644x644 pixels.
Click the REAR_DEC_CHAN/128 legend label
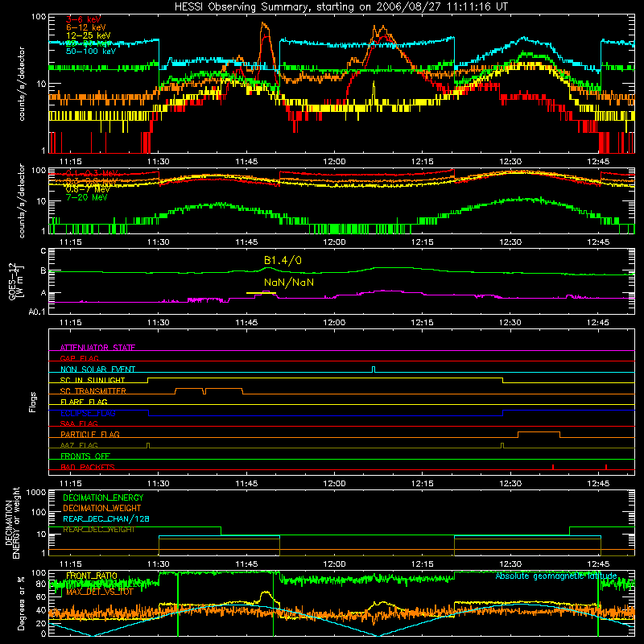(106, 518)
